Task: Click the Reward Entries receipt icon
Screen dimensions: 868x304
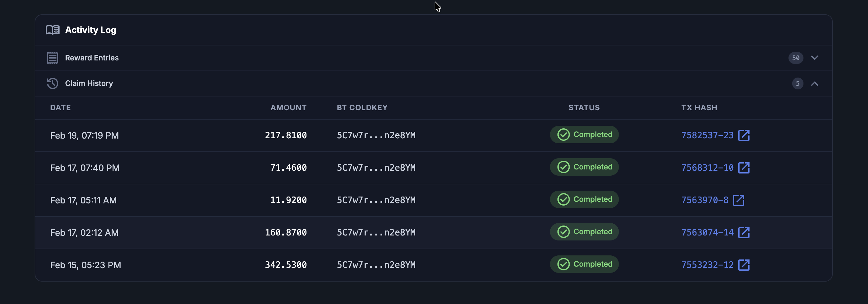Action: click(53, 58)
